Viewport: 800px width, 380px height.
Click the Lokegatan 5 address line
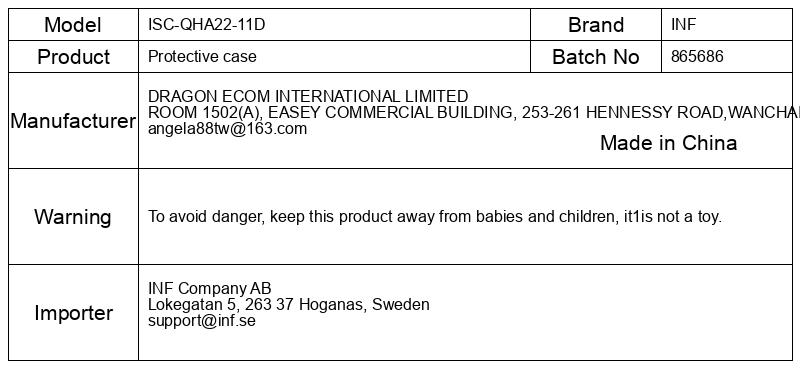(289, 305)
